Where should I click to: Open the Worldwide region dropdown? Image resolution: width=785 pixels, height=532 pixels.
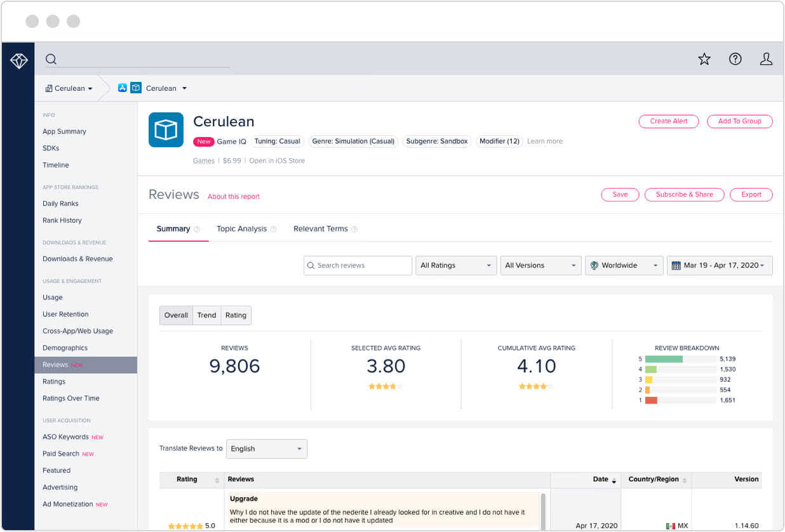click(624, 265)
